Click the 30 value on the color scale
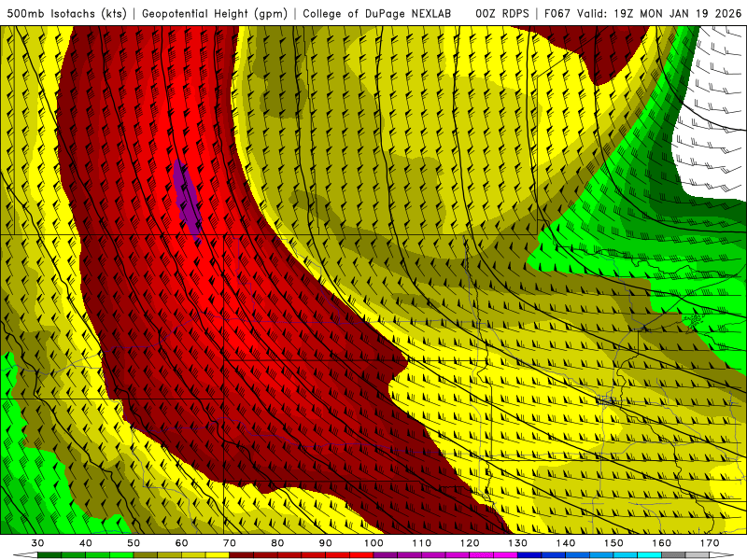The width and height of the screenshot is (747, 560). tap(37, 543)
